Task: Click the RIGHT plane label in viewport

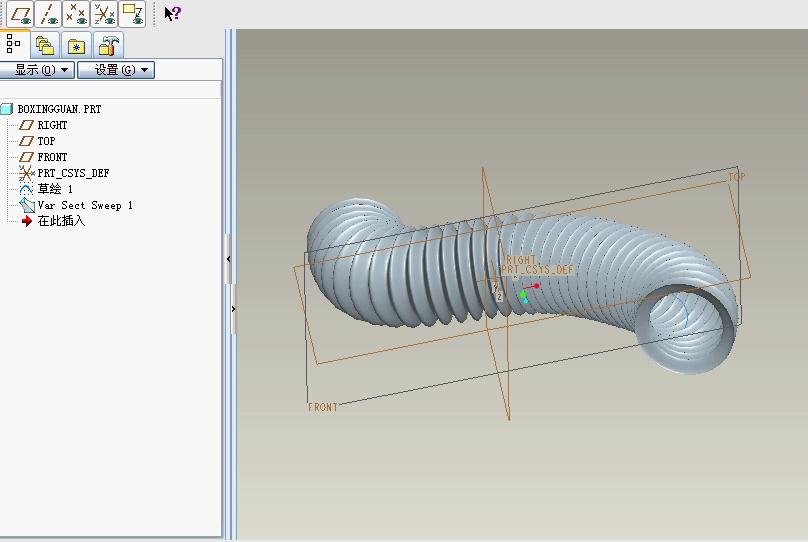Action: (520, 260)
